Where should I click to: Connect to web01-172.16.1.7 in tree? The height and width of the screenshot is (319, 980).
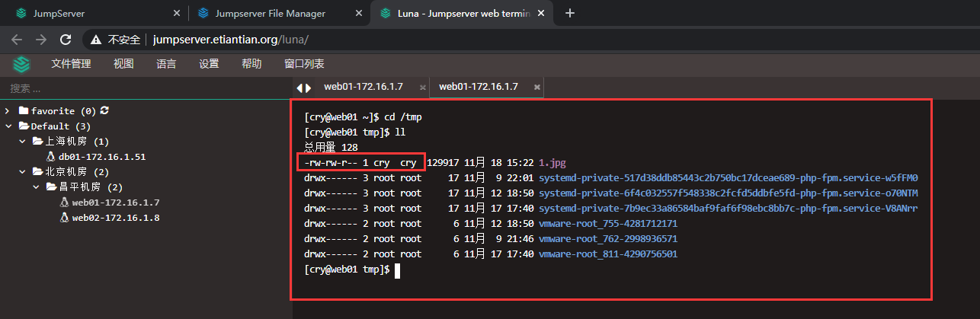click(116, 203)
